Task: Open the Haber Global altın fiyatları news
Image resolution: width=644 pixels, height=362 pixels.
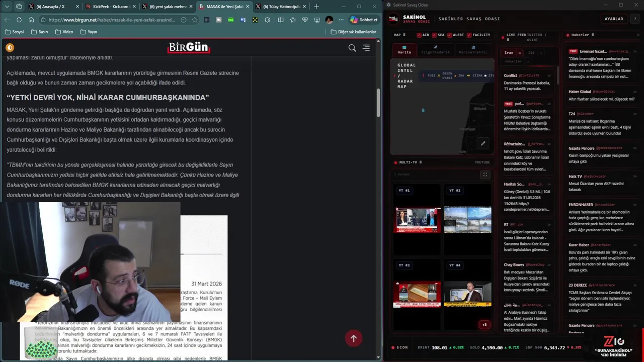Action: pyautogui.click(x=602, y=96)
